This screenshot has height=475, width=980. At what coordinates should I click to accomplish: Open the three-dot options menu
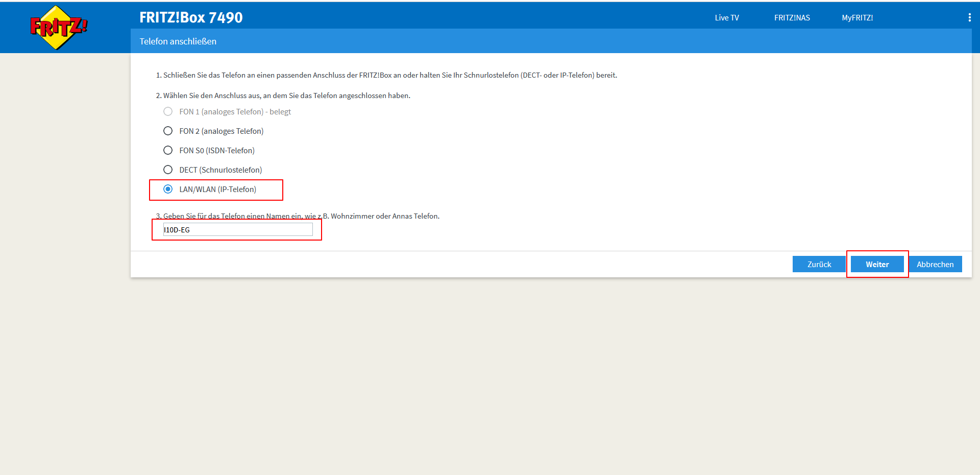[969, 17]
